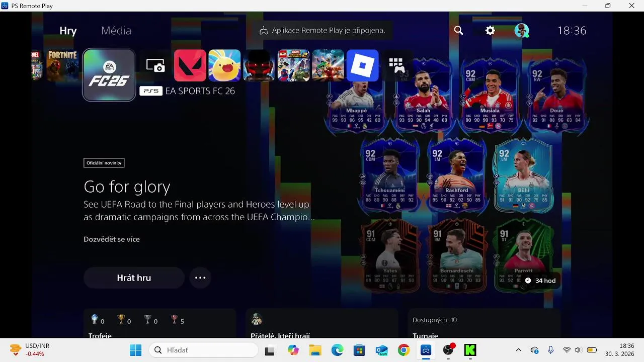Screen dimensions: 644x362
Task: Select the yellow slime game icon
Action: pyautogui.click(x=224, y=65)
